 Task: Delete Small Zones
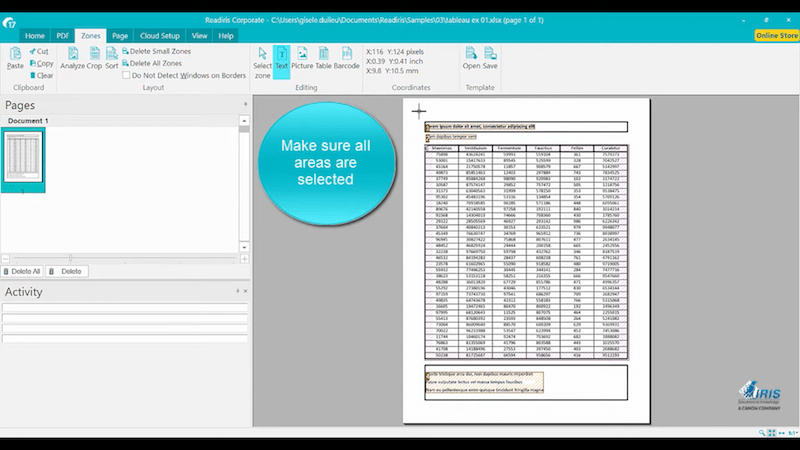pyautogui.click(x=156, y=51)
